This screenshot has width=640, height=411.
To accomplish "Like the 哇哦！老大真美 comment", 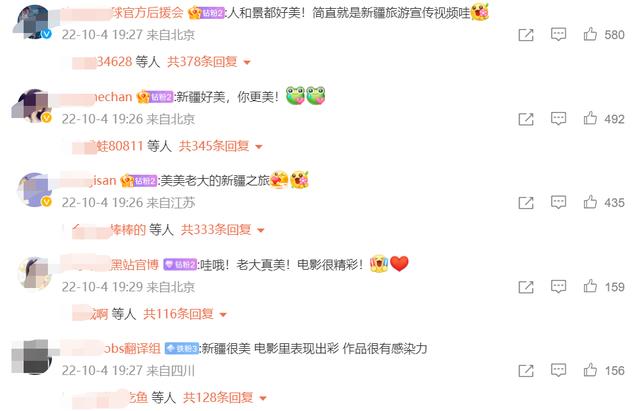I will point(590,286).
